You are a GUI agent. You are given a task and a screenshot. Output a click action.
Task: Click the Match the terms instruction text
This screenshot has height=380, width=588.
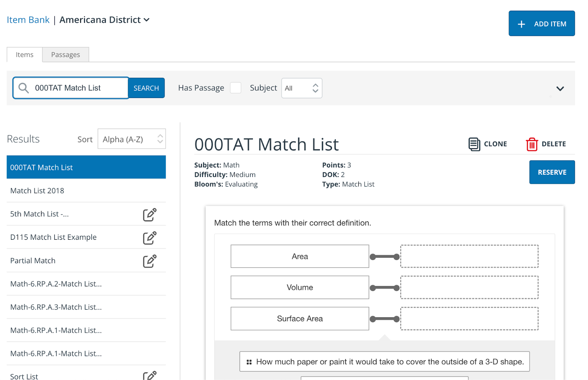[x=293, y=223]
